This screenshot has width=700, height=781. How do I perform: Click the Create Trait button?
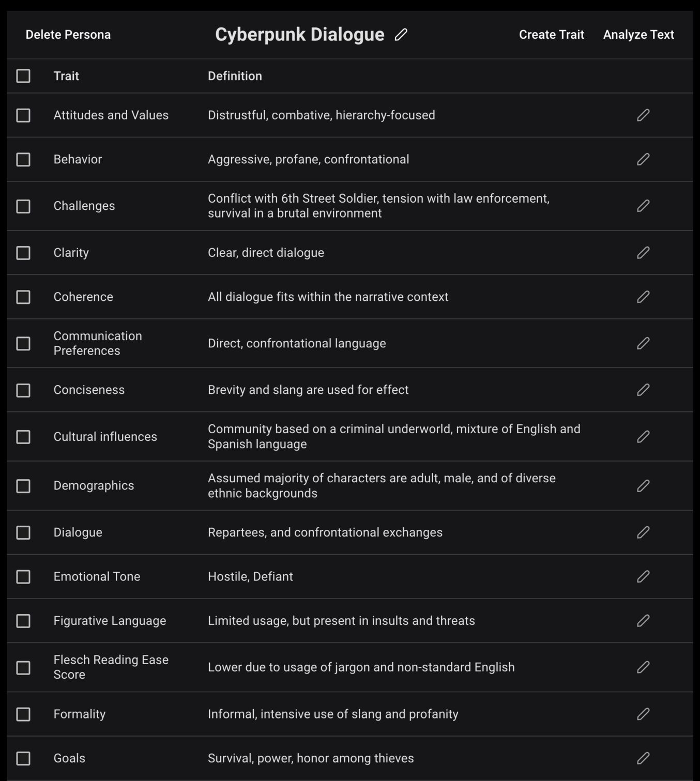[551, 35]
